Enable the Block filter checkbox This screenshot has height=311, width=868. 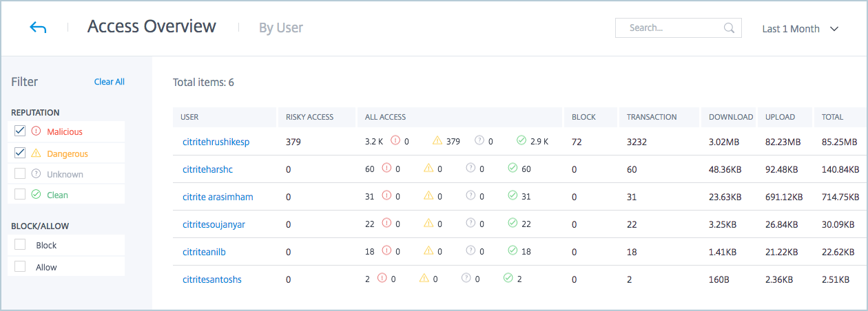pos(20,245)
